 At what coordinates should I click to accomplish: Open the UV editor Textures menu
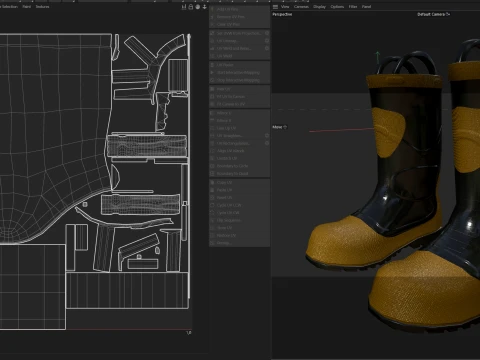[x=42, y=7]
